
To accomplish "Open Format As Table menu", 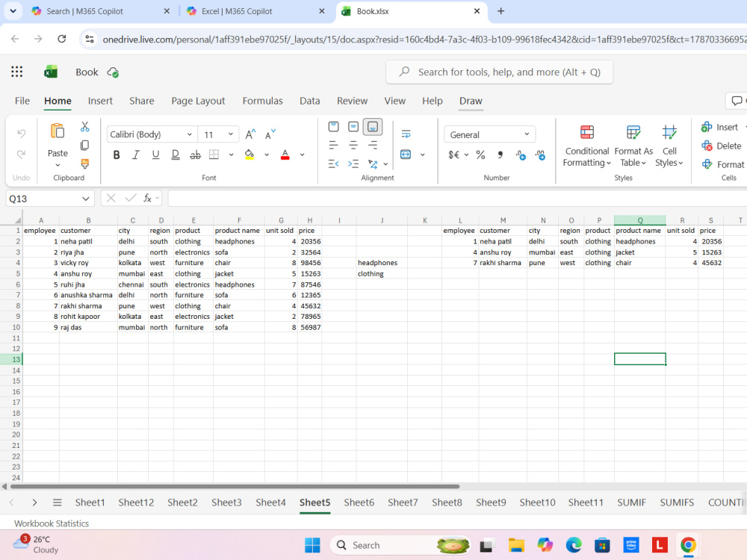I will tap(633, 146).
